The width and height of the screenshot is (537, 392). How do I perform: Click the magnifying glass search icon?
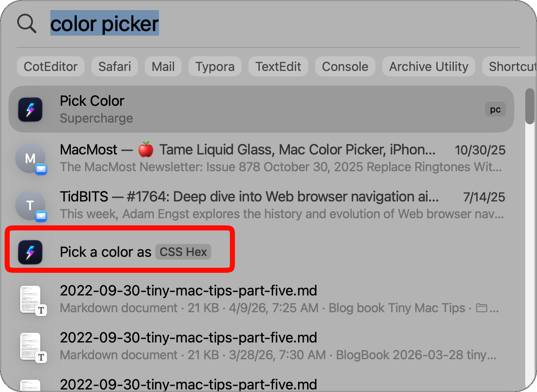tap(26, 24)
